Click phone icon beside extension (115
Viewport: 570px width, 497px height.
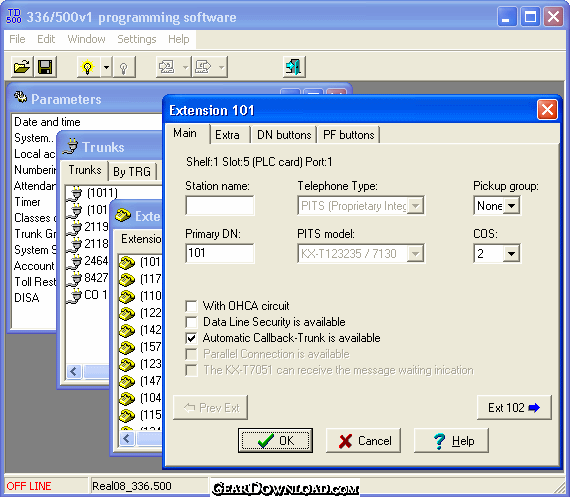click(127, 415)
